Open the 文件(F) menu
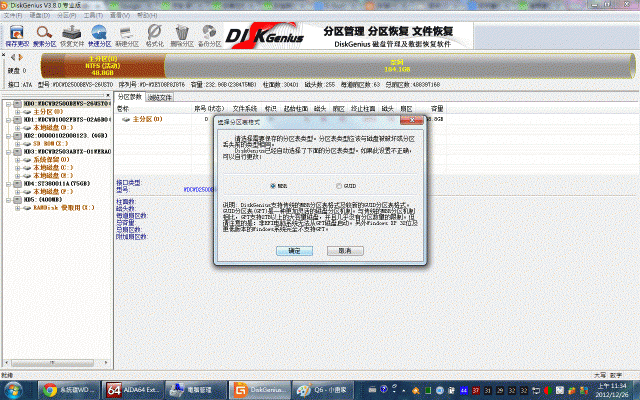The image size is (640, 400). (x=13, y=15)
